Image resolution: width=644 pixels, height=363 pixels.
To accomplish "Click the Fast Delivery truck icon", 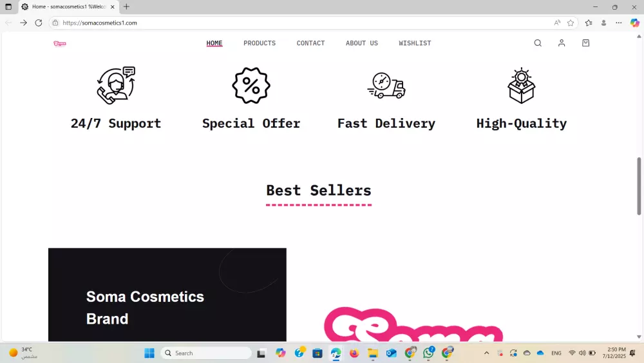I will [386, 86].
